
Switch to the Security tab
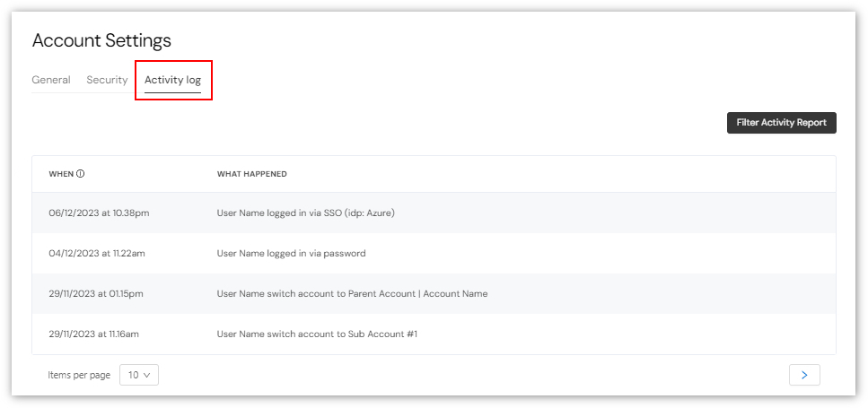pyautogui.click(x=107, y=80)
